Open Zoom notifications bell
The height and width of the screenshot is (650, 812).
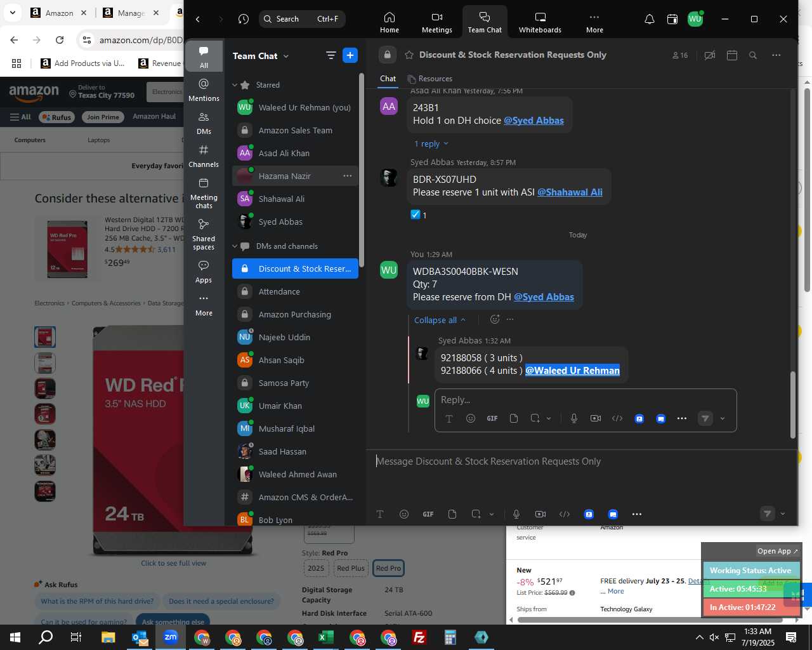click(650, 19)
